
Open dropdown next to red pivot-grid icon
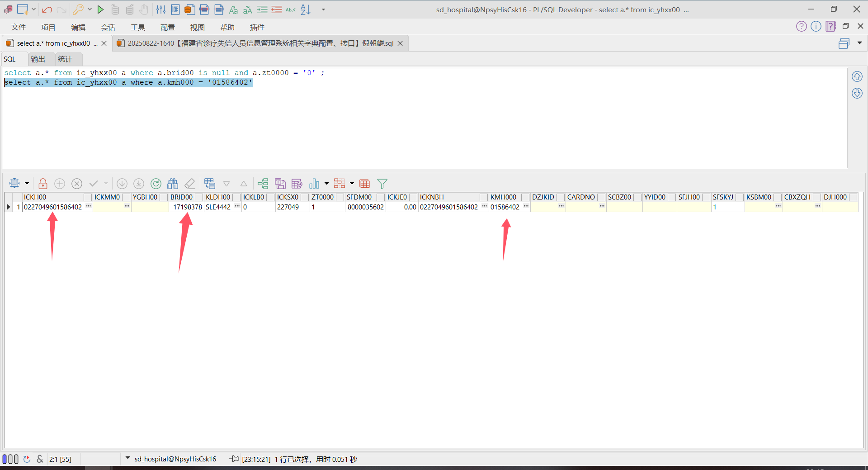click(x=352, y=184)
